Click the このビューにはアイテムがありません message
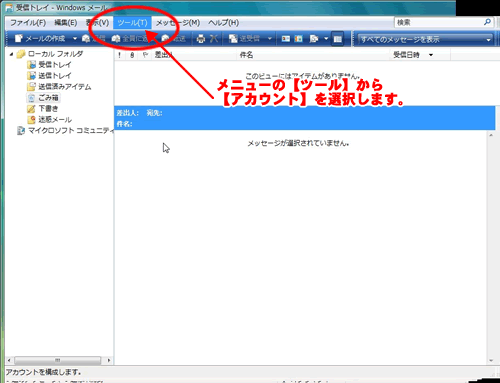Screen dimensions: 500x383 302,76
